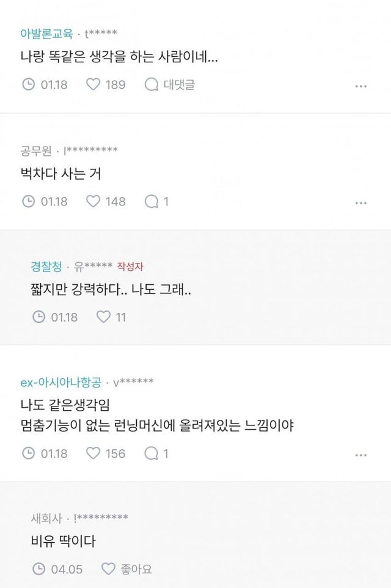Open the 아발론교육 company page link
Viewport: 391px width, 588px height.
(46, 33)
